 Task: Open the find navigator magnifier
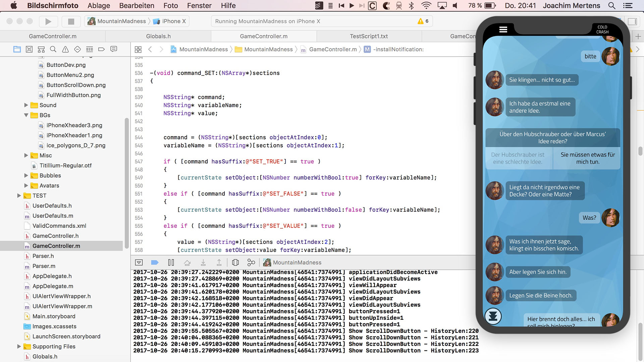(x=53, y=49)
